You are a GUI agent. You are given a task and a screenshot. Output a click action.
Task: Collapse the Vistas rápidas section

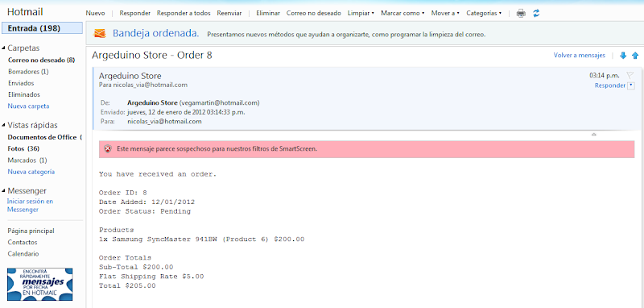point(4,125)
